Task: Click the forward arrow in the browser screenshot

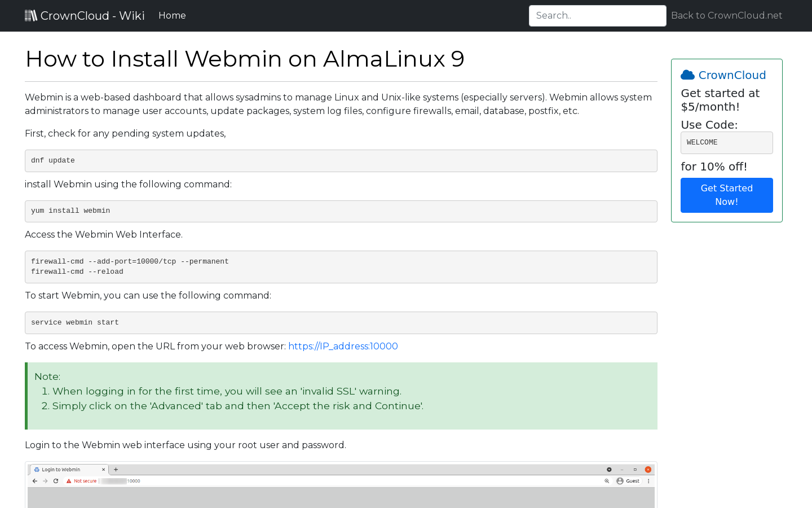Action: [x=45, y=480]
